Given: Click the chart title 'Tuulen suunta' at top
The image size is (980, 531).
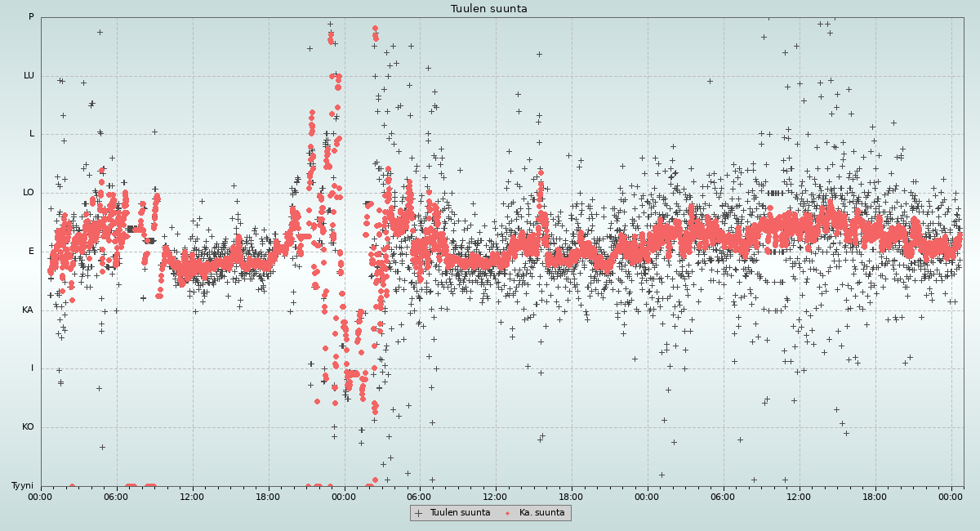Looking at the screenshot, I should tap(489, 9).
